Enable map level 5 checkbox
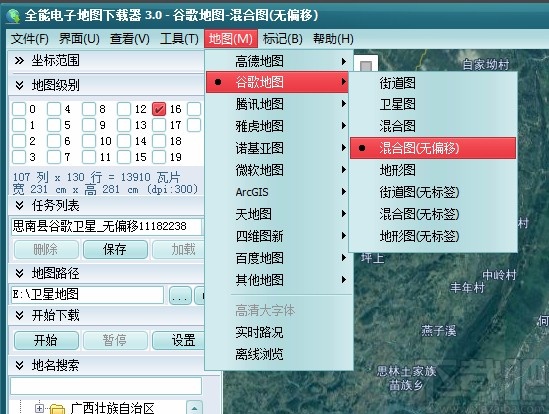 54,125
